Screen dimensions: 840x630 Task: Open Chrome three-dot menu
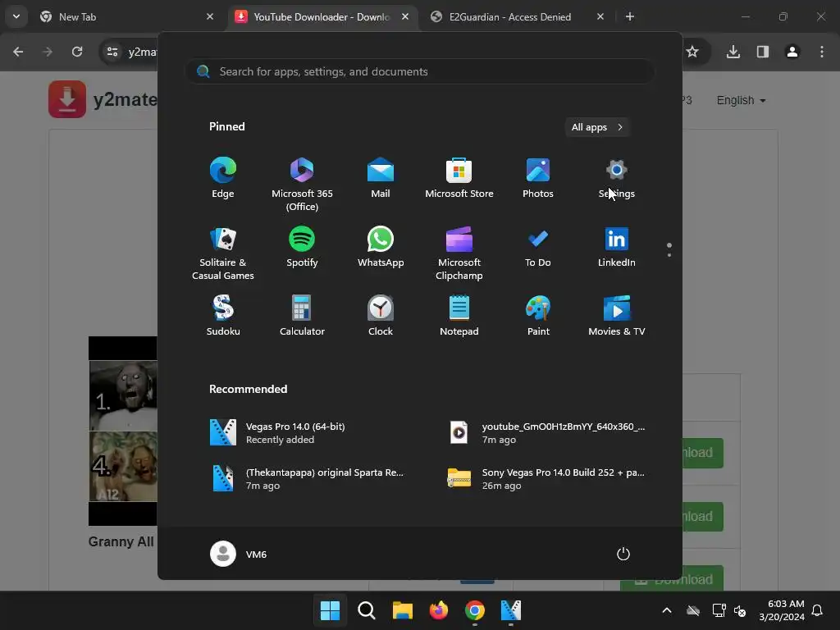(x=822, y=52)
